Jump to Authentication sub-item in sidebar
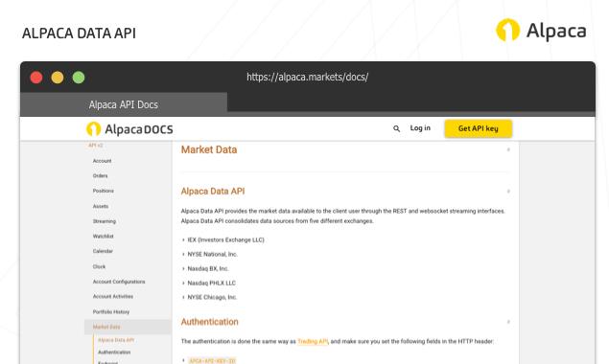The image size is (609, 364). 114,353
